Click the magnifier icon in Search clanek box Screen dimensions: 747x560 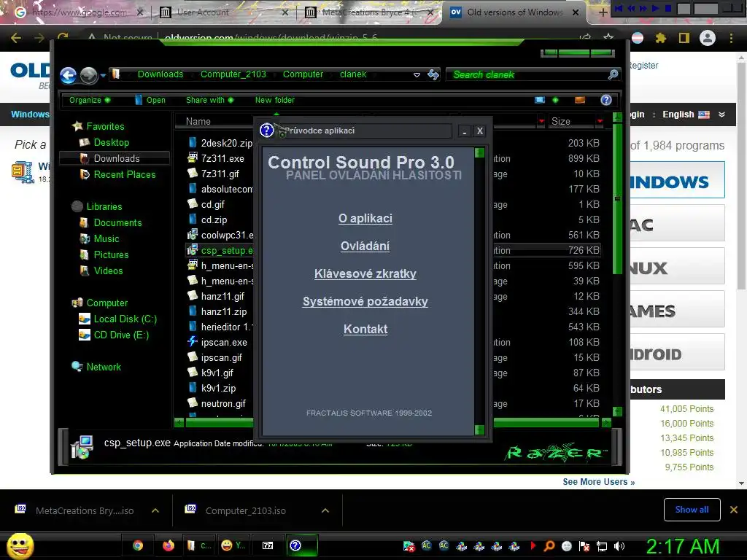[x=613, y=74]
